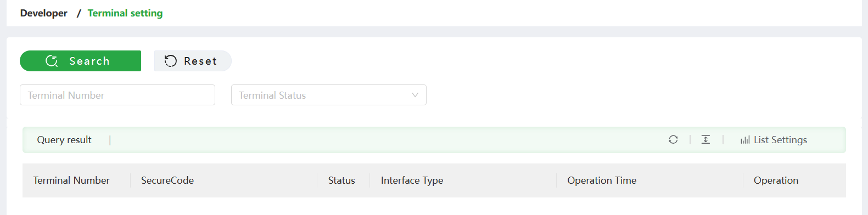Click the circular arrow icon in Reset
This screenshot has height=215, width=868.
point(171,61)
